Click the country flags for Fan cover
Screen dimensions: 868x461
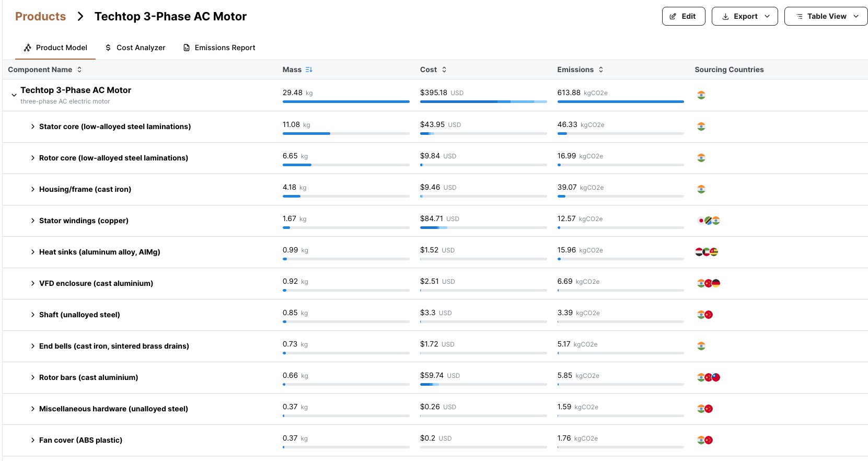pos(705,440)
